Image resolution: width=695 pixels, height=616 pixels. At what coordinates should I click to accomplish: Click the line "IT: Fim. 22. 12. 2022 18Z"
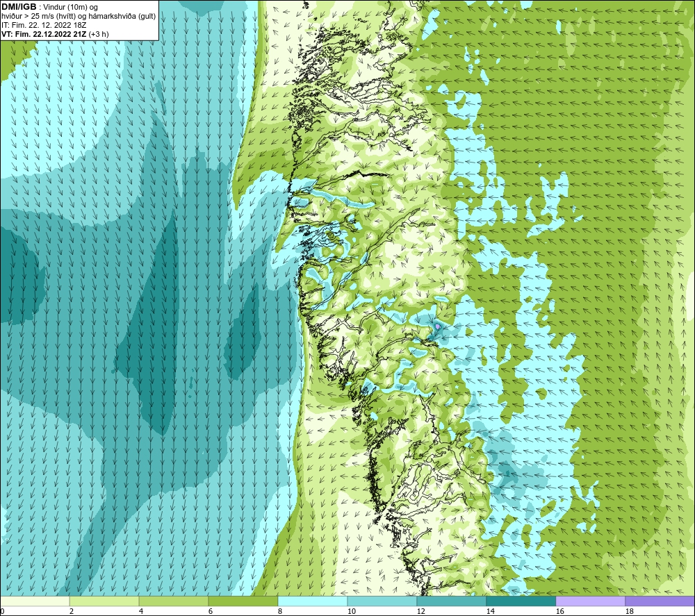44,25
